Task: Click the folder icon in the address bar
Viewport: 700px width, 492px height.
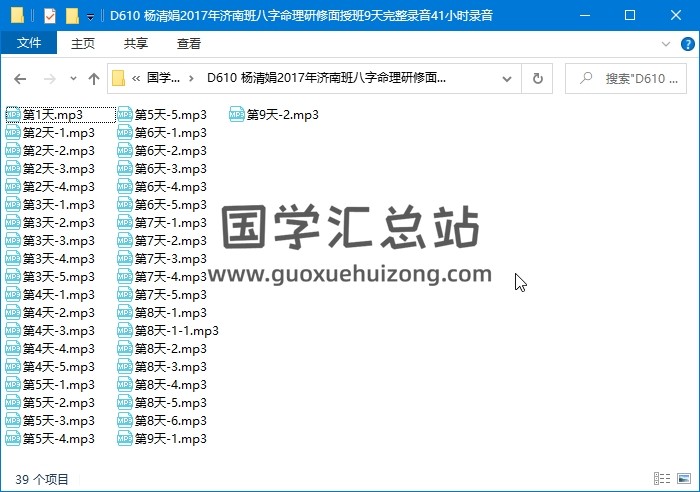Action: [x=118, y=79]
